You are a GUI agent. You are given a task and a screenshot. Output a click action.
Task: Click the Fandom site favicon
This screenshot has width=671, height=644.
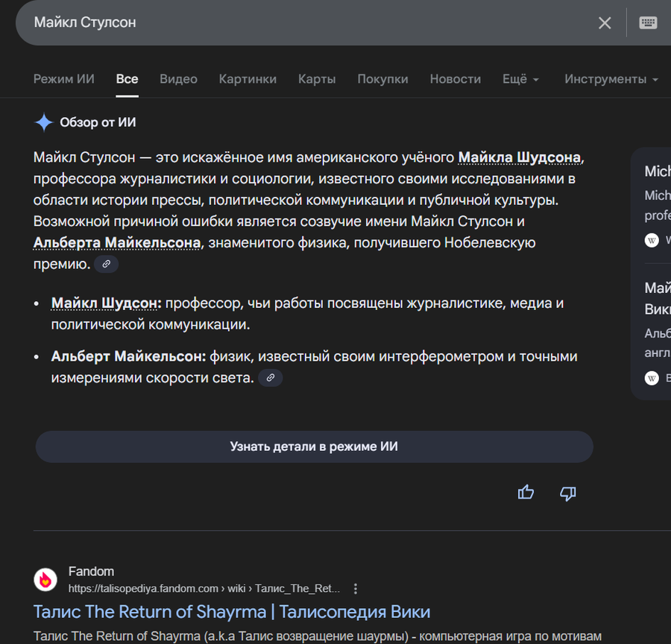coord(45,580)
